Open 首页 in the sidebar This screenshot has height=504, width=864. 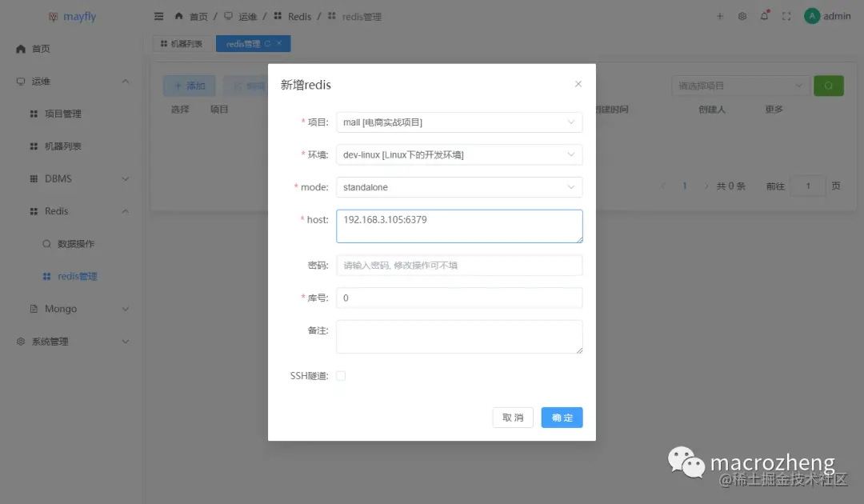pyautogui.click(x=72, y=49)
